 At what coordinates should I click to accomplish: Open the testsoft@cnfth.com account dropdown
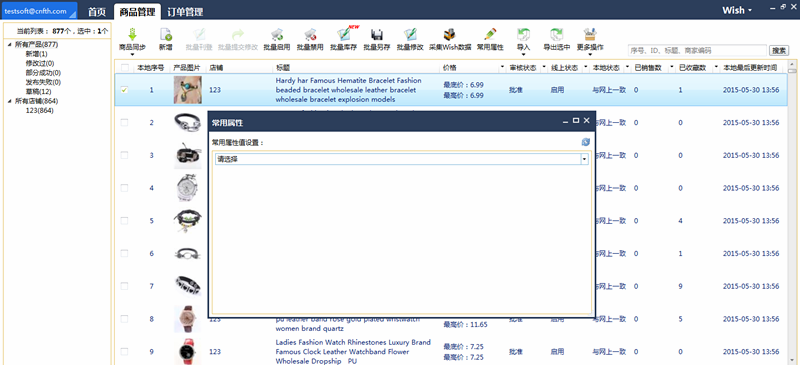[x=39, y=11]
